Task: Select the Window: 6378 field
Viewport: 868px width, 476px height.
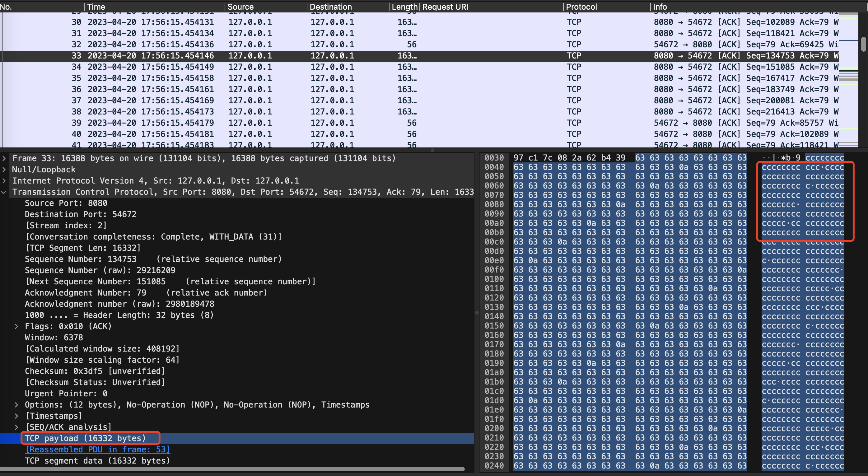Action: coord(237,337)
